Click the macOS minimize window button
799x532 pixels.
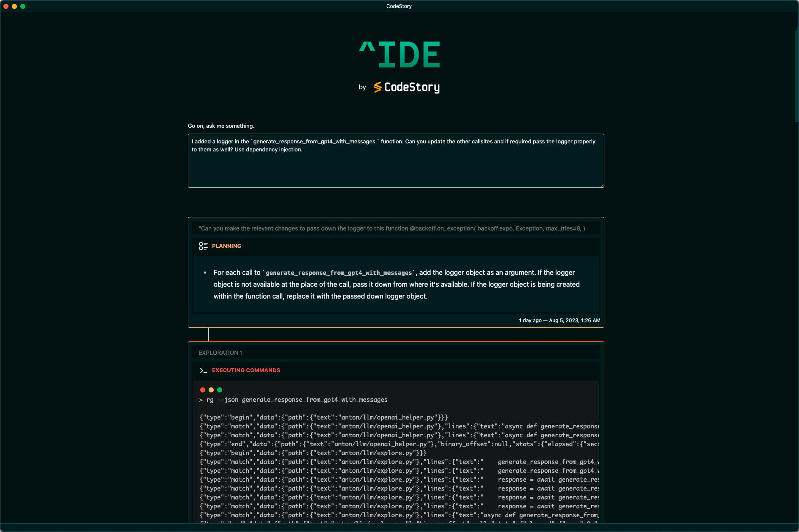(x=14, y=6)
